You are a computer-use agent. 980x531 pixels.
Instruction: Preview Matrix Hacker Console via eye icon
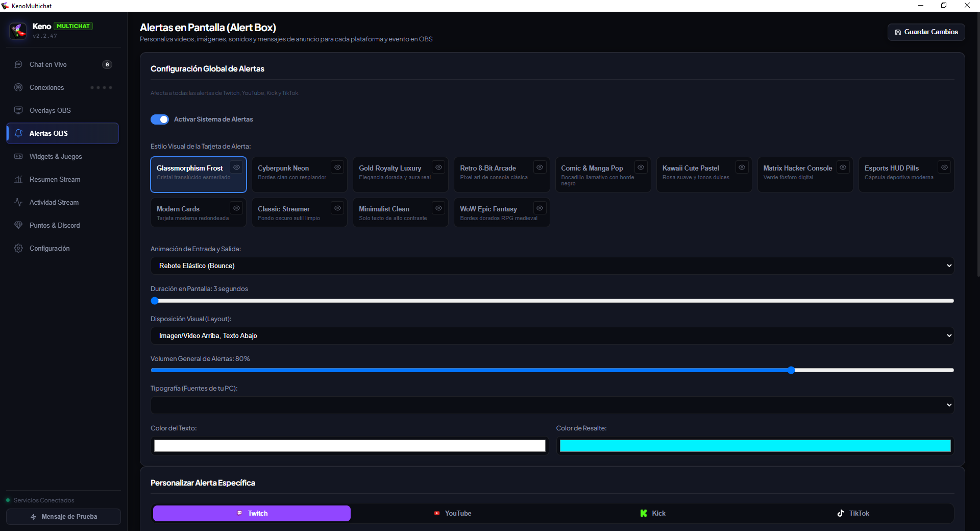843,167
